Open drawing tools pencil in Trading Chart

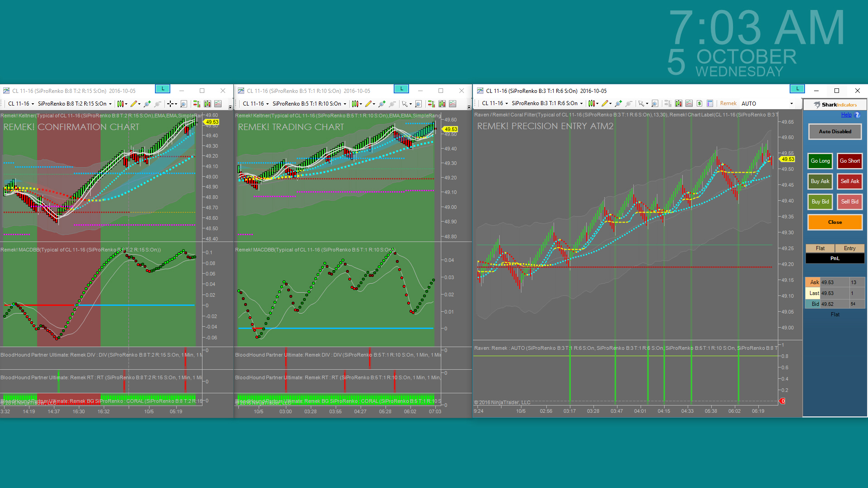point(370,104)
